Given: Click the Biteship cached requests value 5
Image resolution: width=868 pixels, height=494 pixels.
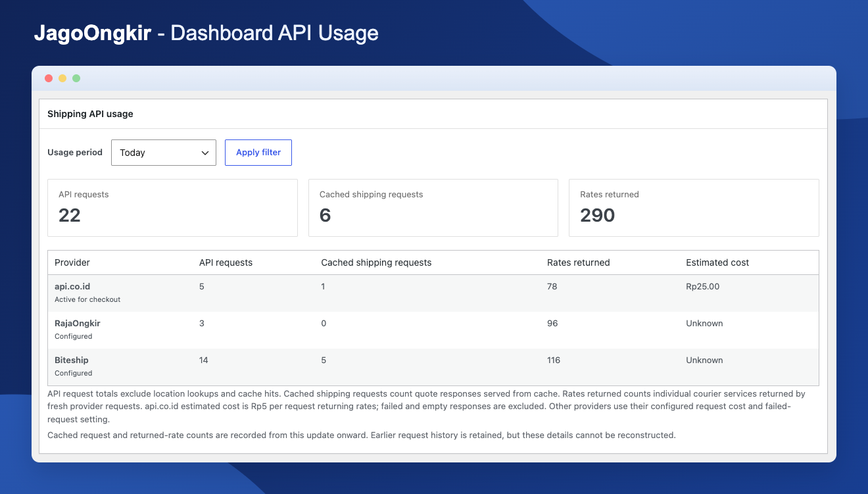Looking at the screenshot, I should (x=324, y=360).
